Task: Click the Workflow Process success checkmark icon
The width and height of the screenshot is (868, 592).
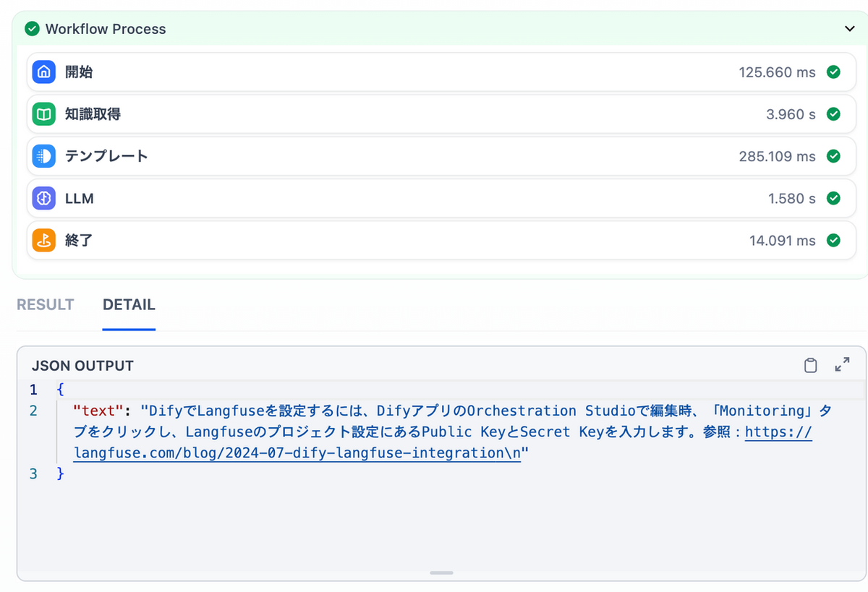Action: (x=32, y=29)
